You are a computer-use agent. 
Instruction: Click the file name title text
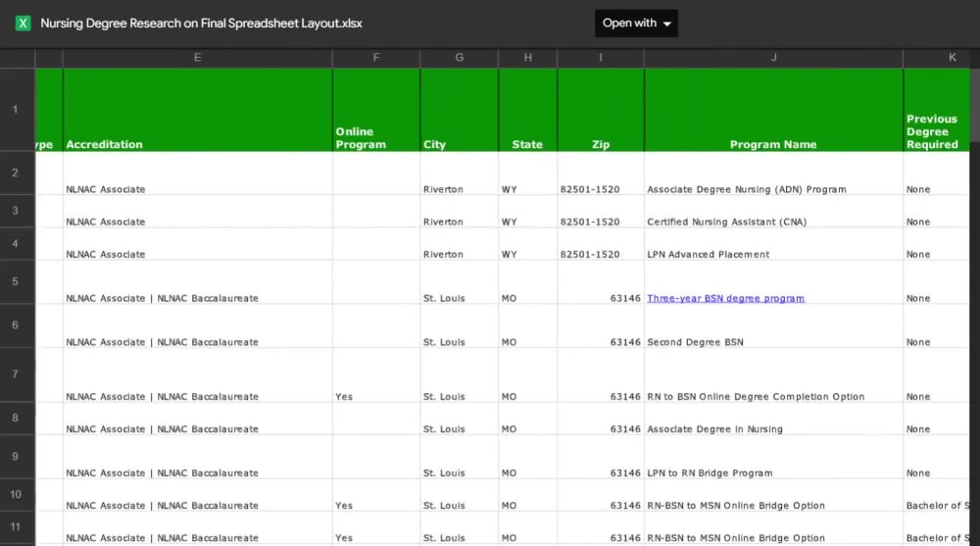pyautogui.click(x=201, y=24)
